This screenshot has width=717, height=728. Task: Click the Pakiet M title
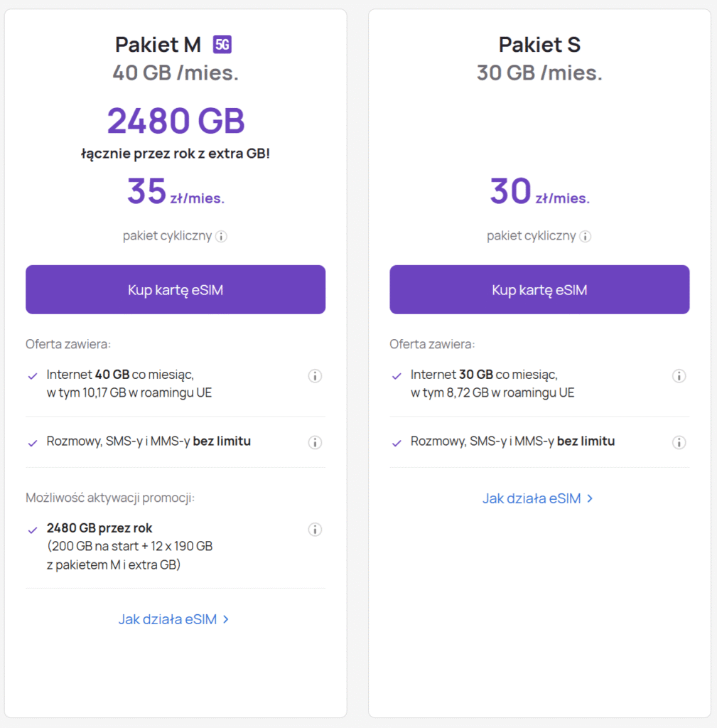158,45
